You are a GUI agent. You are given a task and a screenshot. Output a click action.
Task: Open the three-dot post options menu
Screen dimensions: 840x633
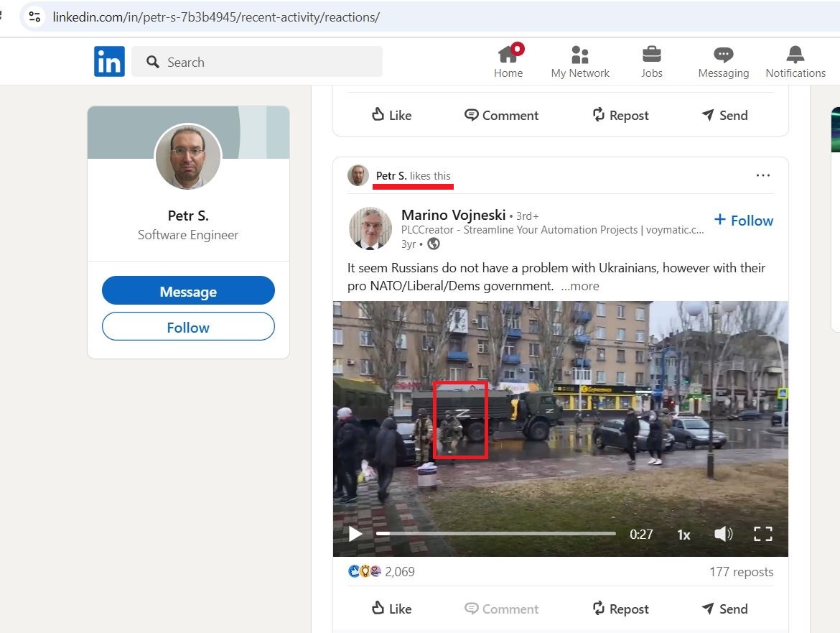(x=763, y=175)
